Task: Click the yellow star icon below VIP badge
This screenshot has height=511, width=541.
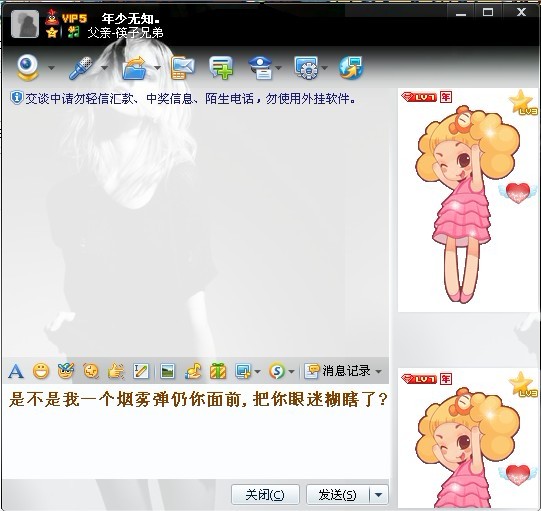Action: coord(52,32)
